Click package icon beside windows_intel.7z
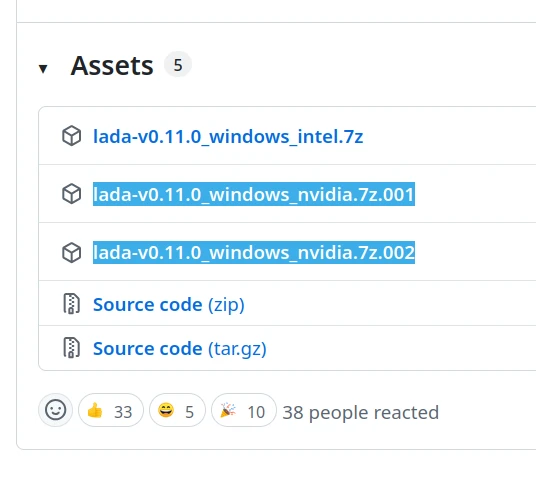This screenshot has height=477, width=536. [72, 136]
